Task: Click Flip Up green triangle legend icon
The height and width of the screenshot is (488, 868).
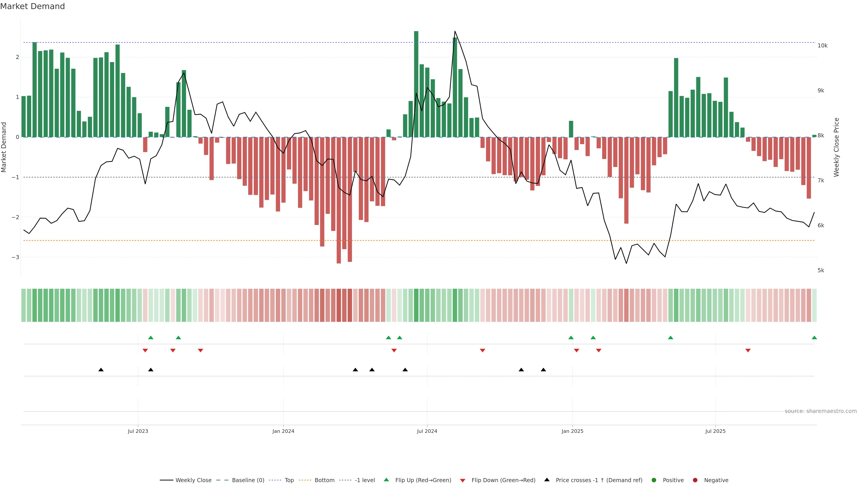Action: [x=387, y=480]
